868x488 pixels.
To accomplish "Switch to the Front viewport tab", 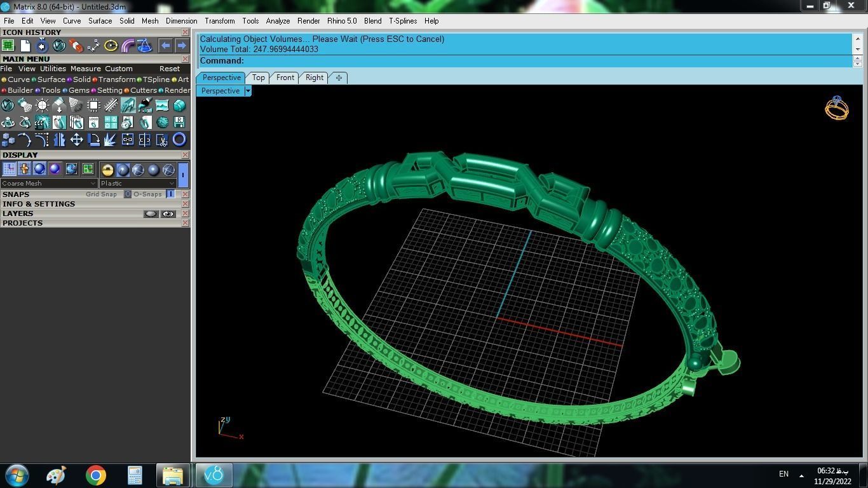I will [x=285, y=78].
